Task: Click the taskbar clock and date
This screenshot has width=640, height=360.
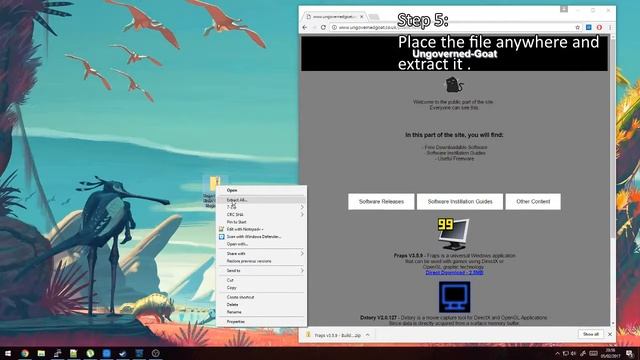Action: click(611, 353)
